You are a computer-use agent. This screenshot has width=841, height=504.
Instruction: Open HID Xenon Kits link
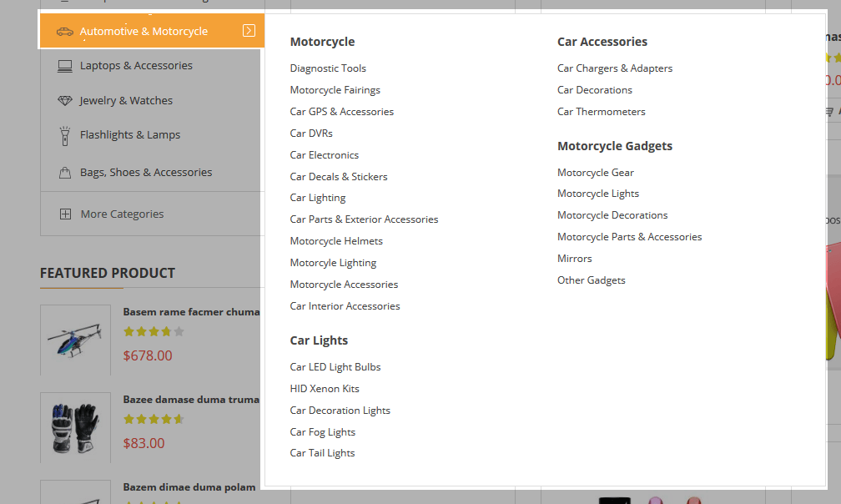325,389
